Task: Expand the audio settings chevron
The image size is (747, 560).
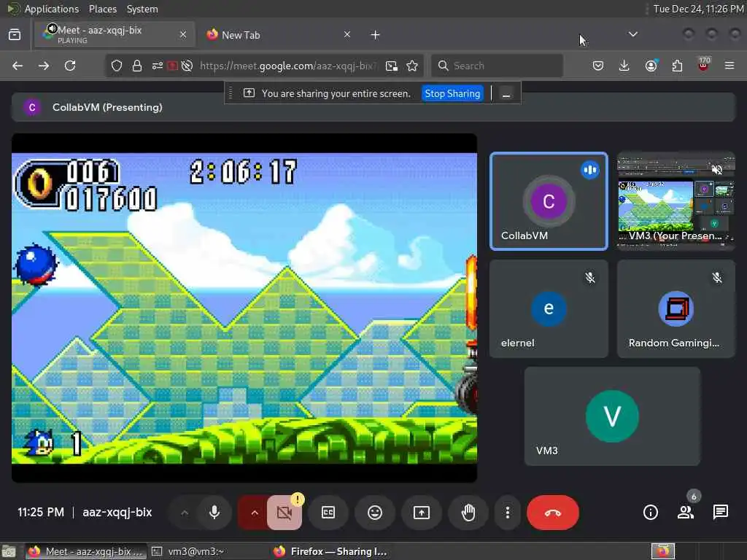Action: (185, 513)
